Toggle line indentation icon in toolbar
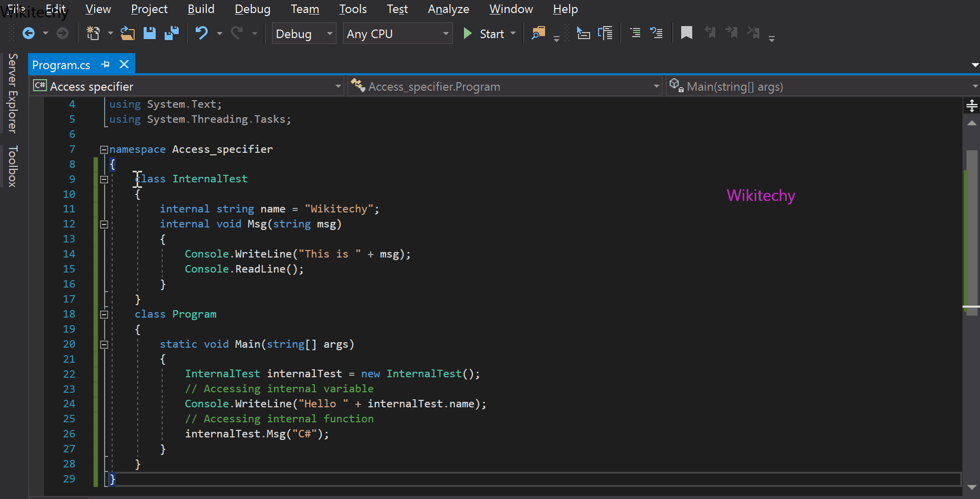 (x=635, y=33)
